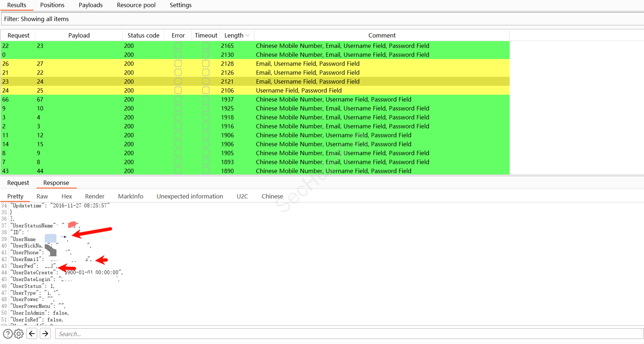Click the next match forward arrow
This screenshot has height=344, width=644.
point(45,334)
